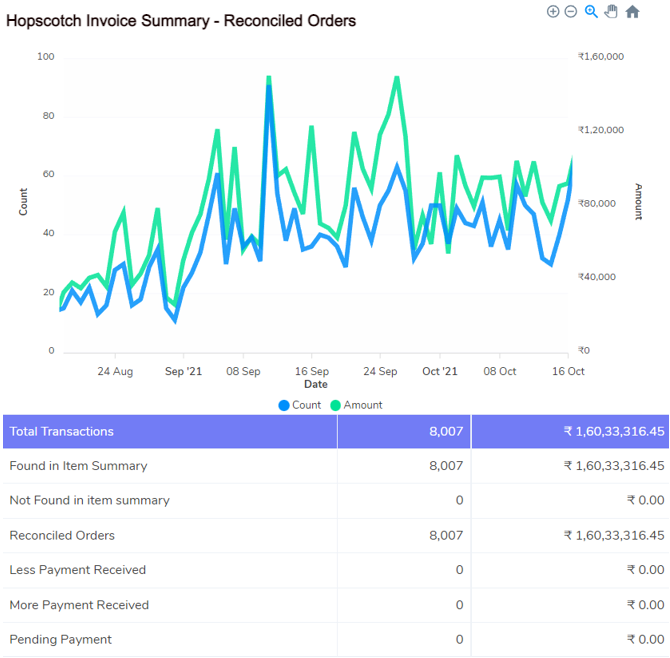Click the 80 count axis label
The width and height of the screenshot is (670, 658).
coord(48,116)
